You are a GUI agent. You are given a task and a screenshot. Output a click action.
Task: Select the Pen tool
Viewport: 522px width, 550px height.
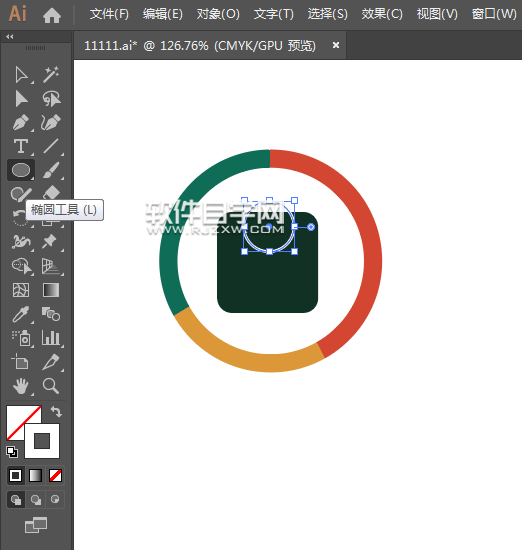point(21,122)
